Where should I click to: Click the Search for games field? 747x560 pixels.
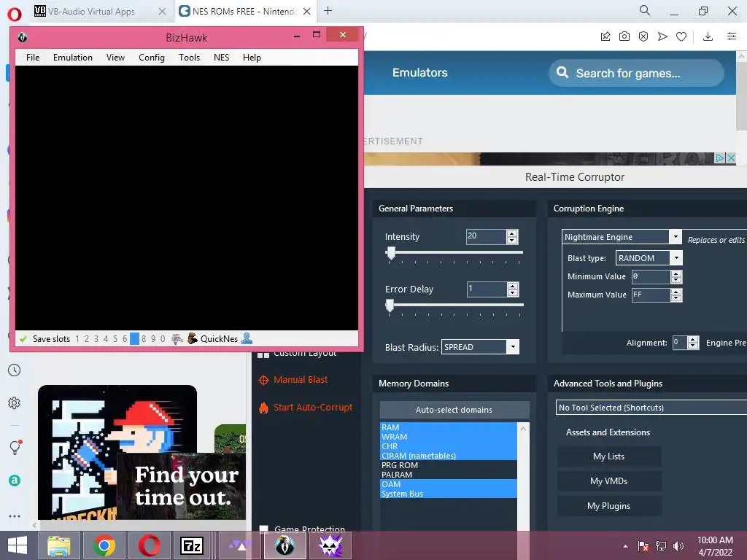coord(636,73)
